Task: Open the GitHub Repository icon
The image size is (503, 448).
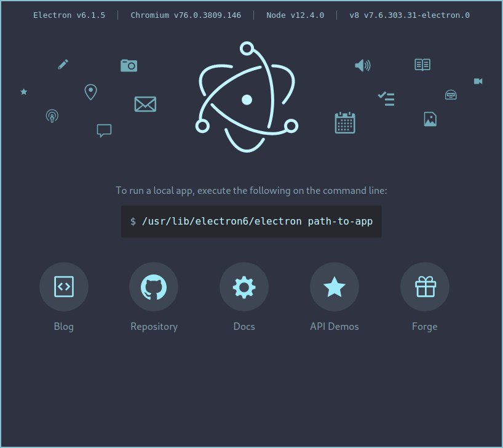Action: tap(154, 287)
